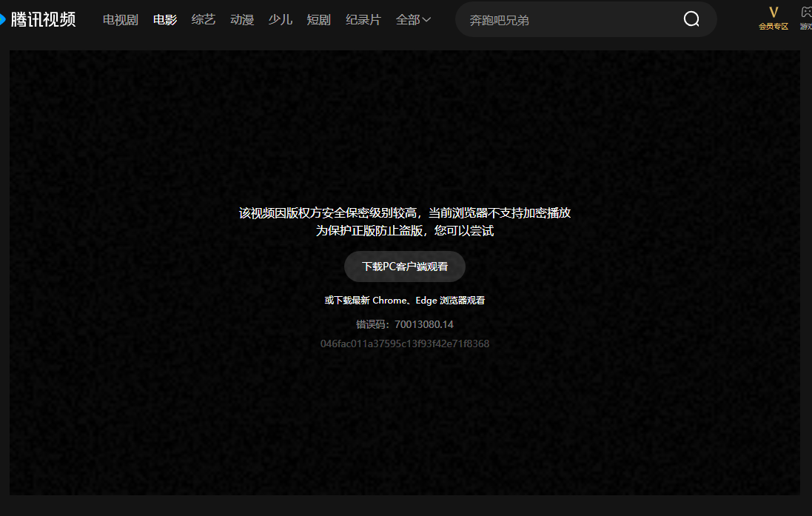Open the 电影 category
This screenshot has width=812, height=516.
(x=165, y=20)
